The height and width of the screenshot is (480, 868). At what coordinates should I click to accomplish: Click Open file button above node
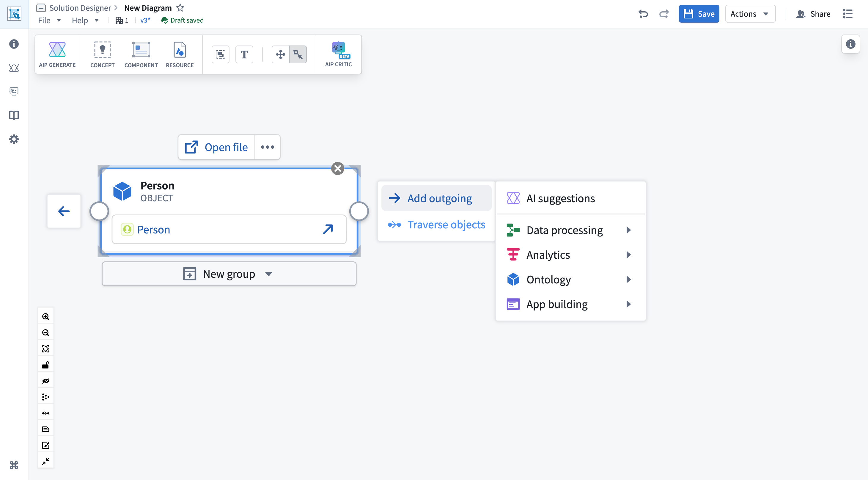tap(216, 147)
